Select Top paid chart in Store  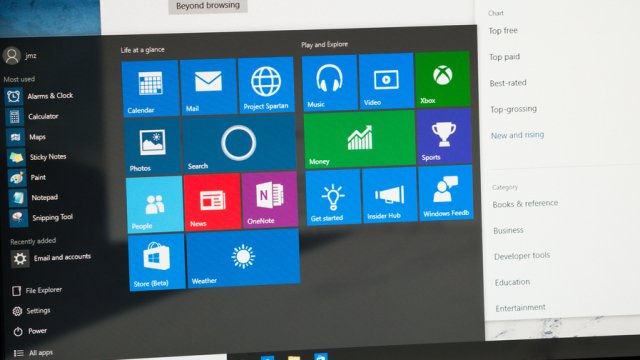(x=504, y=57)
